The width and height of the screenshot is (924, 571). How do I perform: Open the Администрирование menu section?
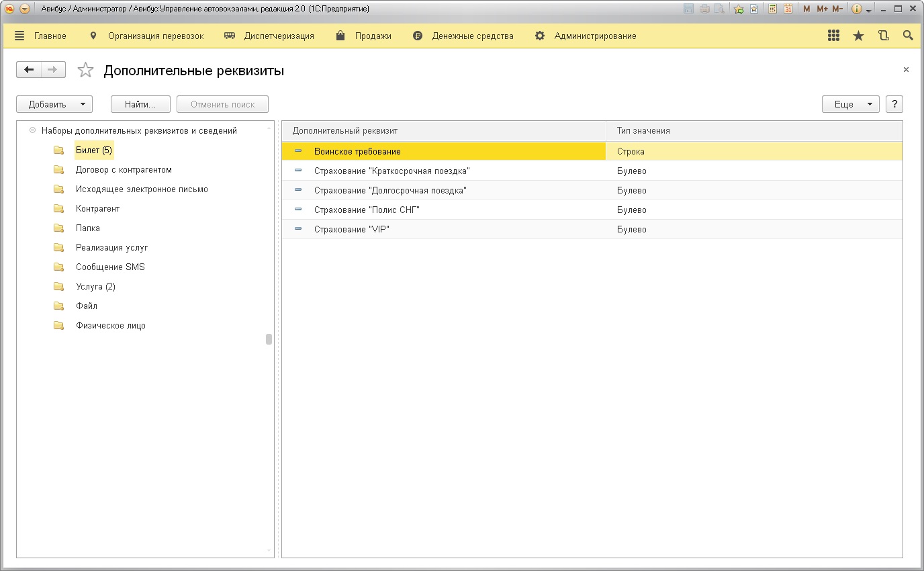[595, 36]
